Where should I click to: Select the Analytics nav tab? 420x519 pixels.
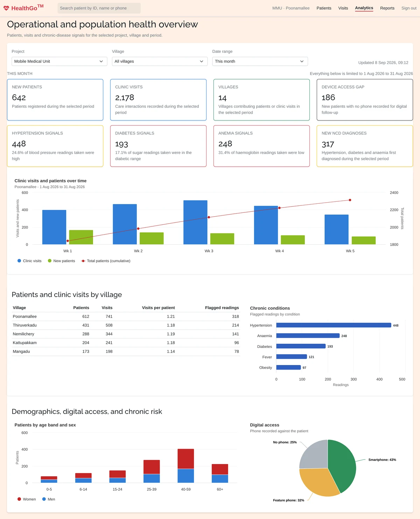[364, 8]
